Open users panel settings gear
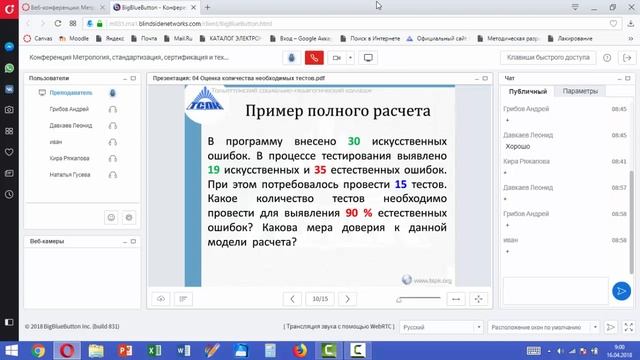Image resolution: width=640 pixels, height=360 pixels. click(x=129, y=218)
